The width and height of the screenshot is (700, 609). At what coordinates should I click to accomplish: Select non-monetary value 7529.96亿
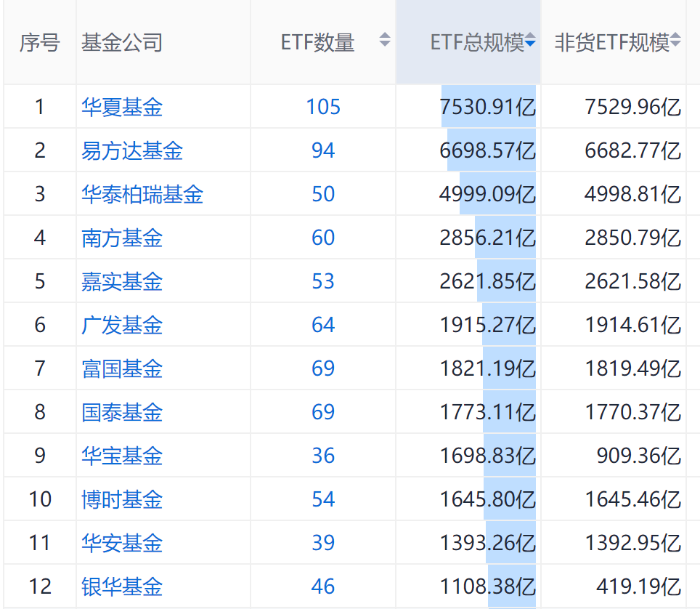point(633,108)
